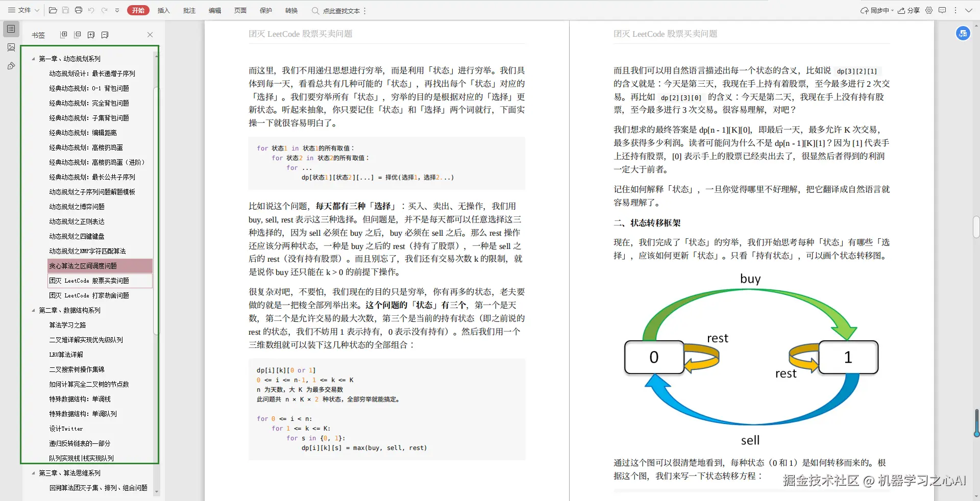Viewport: 980px width, 501px height.
Task: Open bookmark 动态规划之正则表达
Action: click(77, 222)
